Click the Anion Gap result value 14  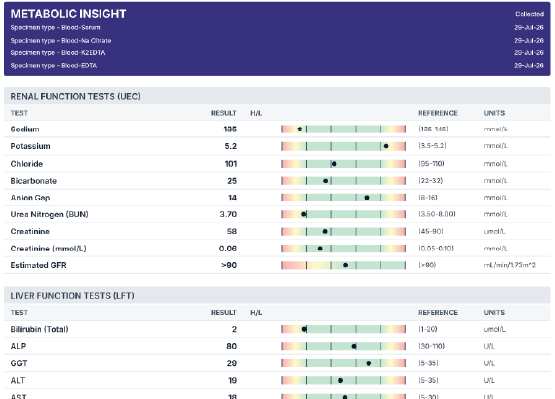coord(232,198)
